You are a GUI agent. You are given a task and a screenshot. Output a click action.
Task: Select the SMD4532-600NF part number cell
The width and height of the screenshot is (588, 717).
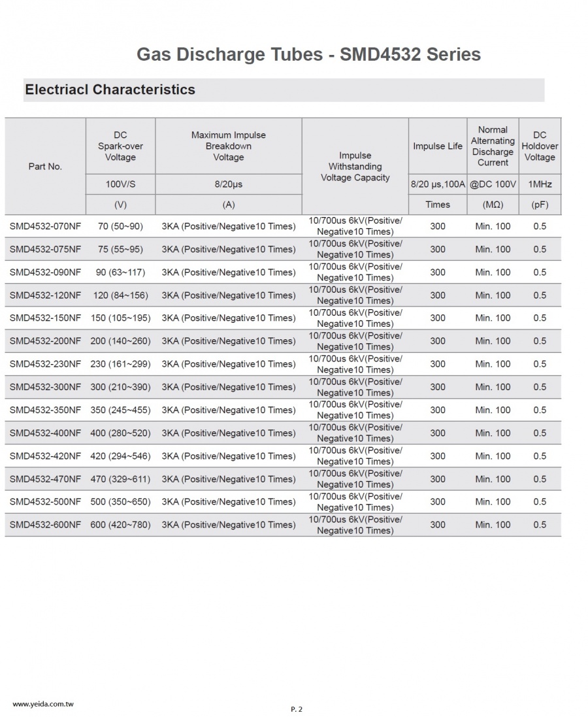click(x=45, y=525)
